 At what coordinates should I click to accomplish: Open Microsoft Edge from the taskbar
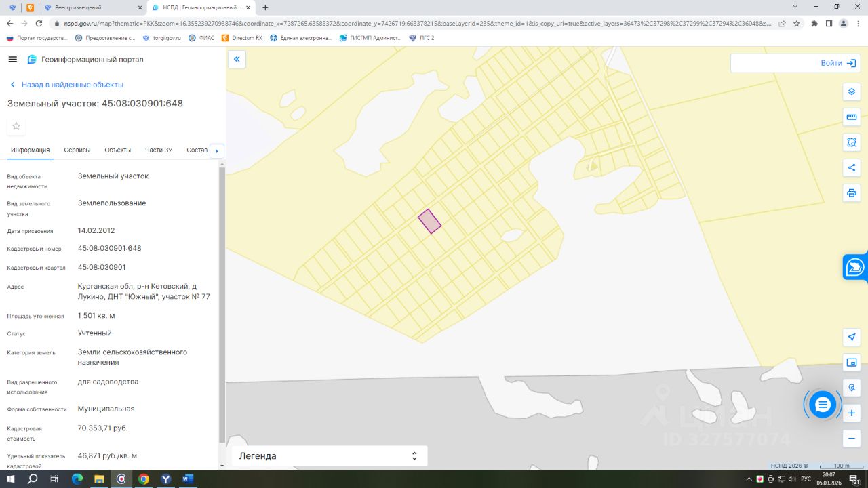77,479
